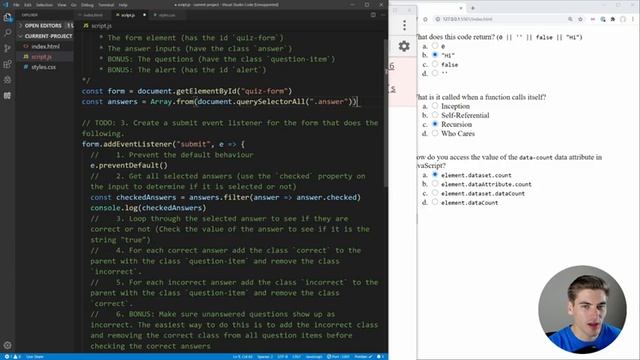Open the Chrome three-dot menu
The width and height of the screenshot is (640, 360).
point(633,19)
